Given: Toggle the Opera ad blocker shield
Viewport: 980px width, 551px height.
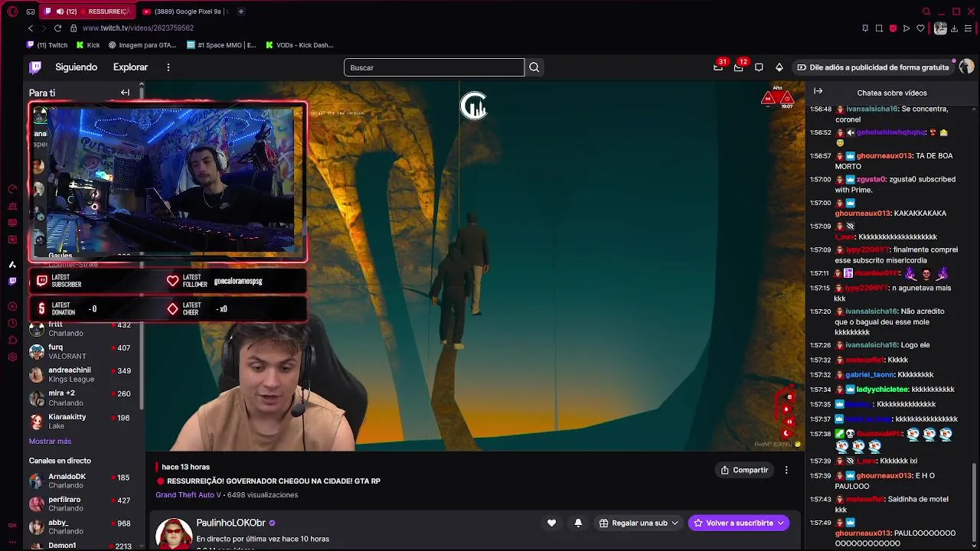Looking at the screenshot, I should (x=893, y=28).
